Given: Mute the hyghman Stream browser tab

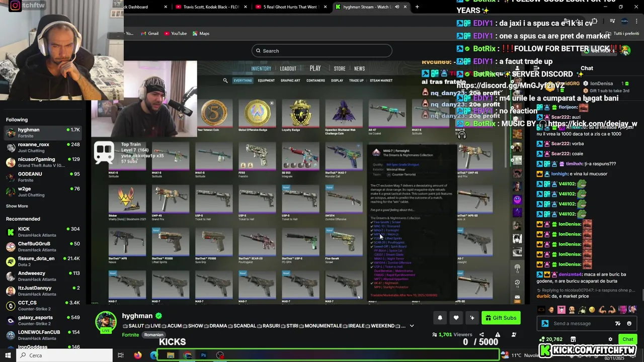Looking at the screenshot, I should (397, 7).
